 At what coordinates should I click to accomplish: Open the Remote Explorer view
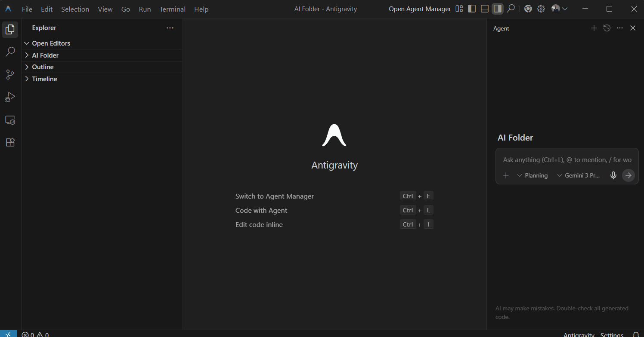(x=10, y=120)
